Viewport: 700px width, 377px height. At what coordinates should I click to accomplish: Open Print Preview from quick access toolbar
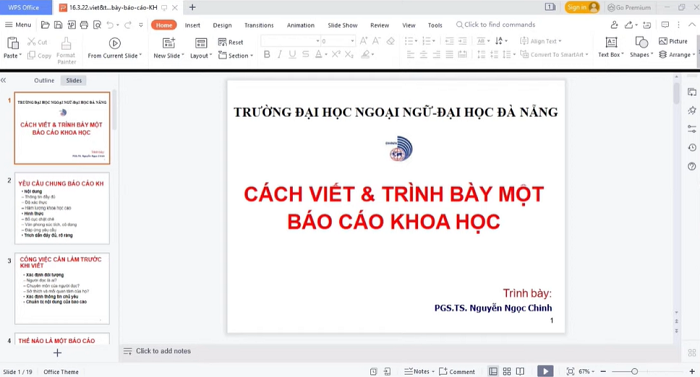point(97,25)
